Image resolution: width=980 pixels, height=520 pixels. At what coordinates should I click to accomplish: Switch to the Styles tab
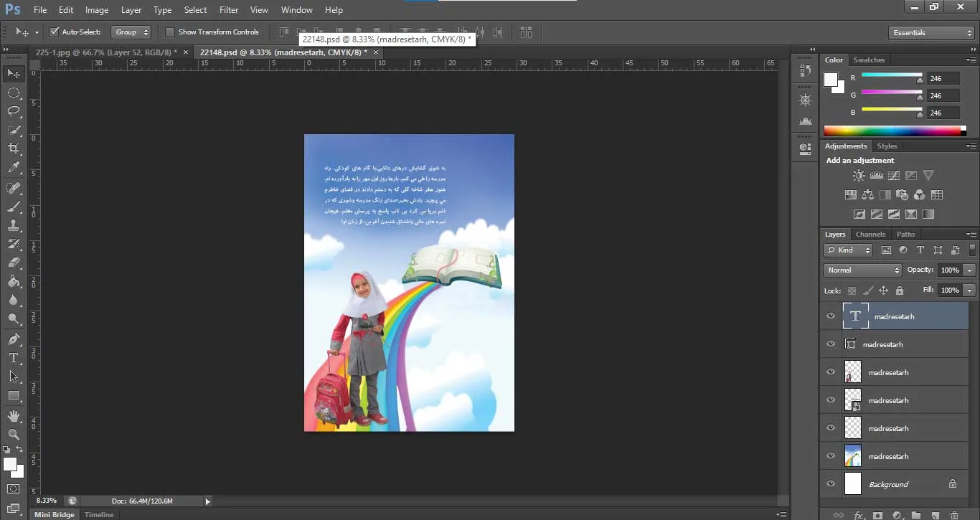coord(887,146)
